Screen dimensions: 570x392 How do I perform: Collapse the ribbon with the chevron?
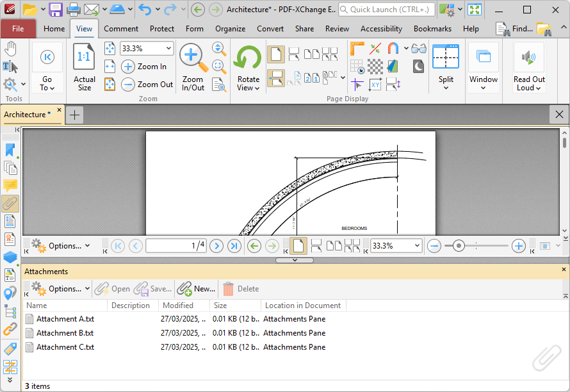[563, 28]
